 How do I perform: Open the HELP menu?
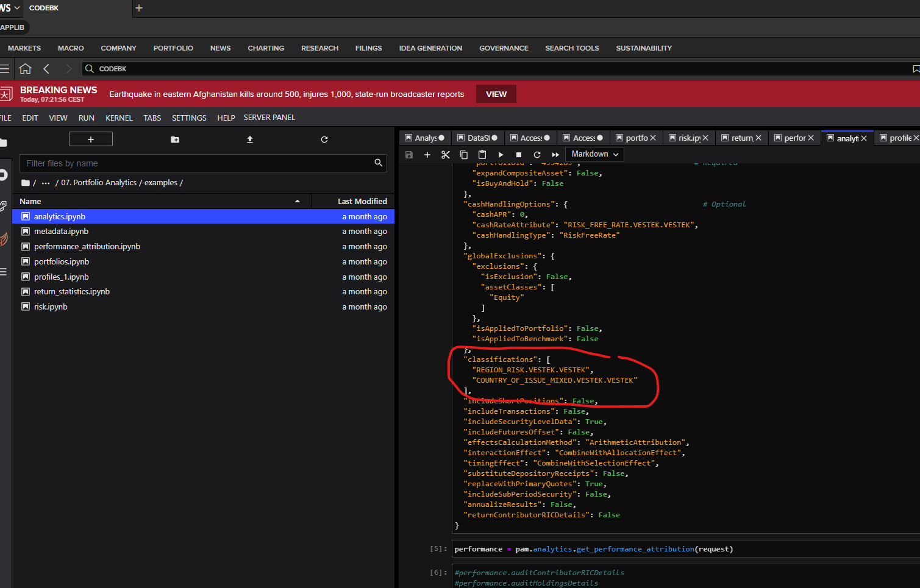[226, 118]
